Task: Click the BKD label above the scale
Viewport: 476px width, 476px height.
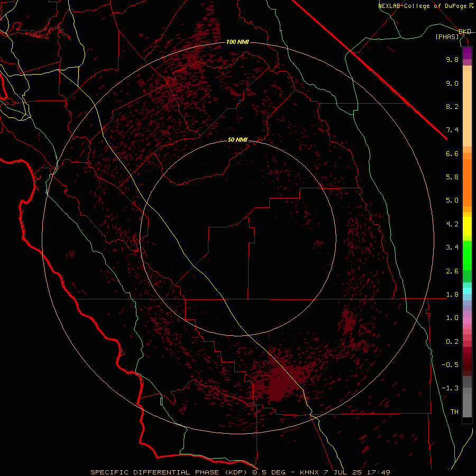Action: [465, 32]
